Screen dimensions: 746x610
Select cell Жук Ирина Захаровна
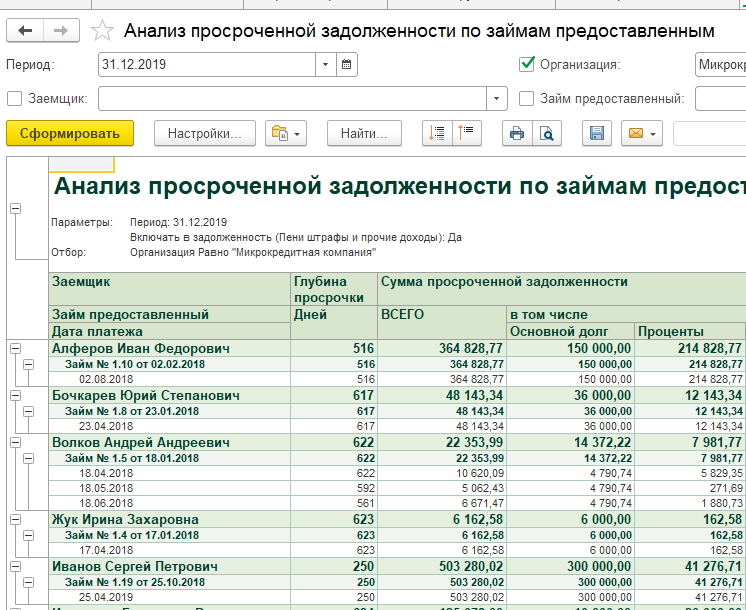(169, 519)
